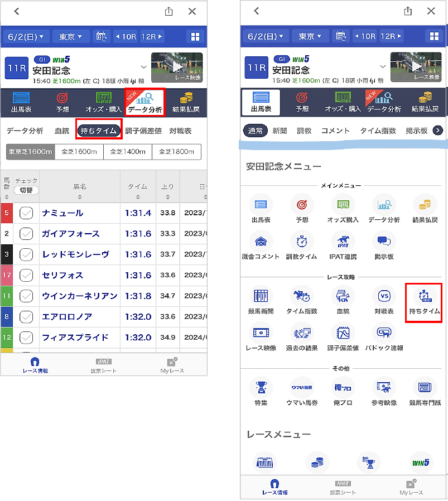Open Myレース in right screen bottom bar
This screenshot has width=448, height=501.
(411, 487)
